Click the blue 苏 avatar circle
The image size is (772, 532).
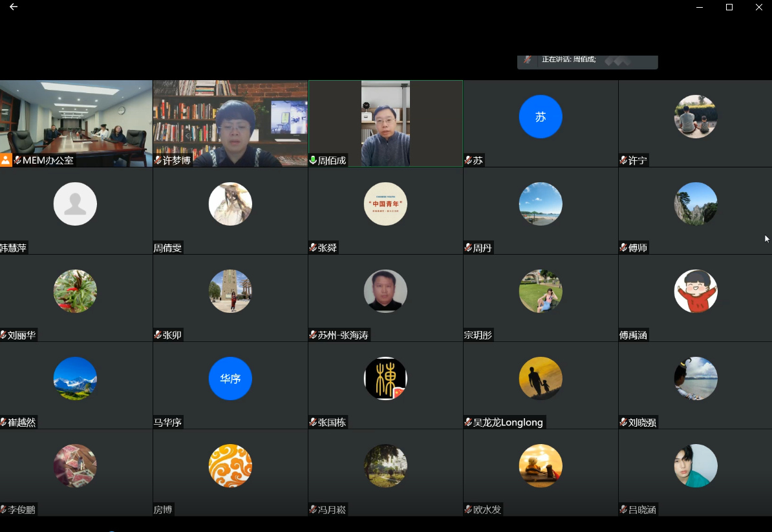click(x=541, y=116)
